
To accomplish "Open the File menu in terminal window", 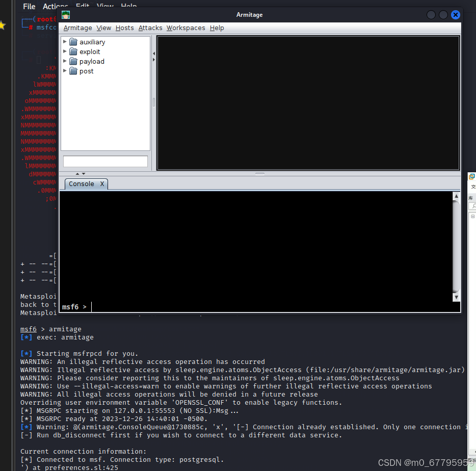I will pyautogui.click(x=29, y=7).
